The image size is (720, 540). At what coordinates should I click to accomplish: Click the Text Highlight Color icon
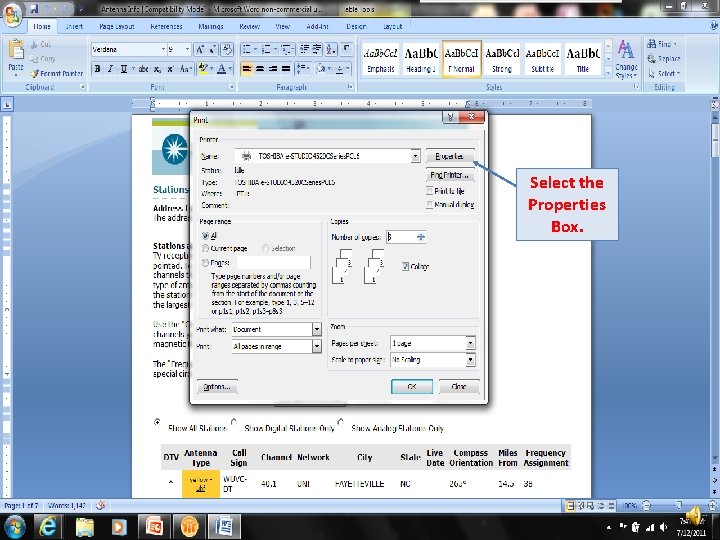(202, 69)
